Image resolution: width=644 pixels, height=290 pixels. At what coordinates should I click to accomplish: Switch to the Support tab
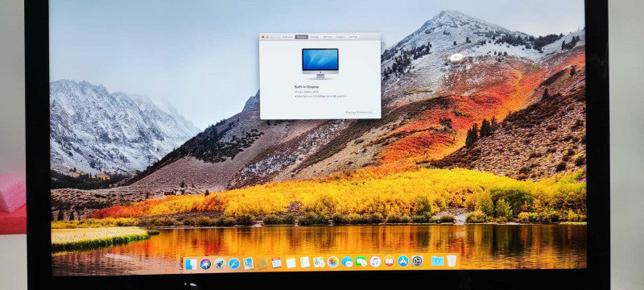pos(341,37)
